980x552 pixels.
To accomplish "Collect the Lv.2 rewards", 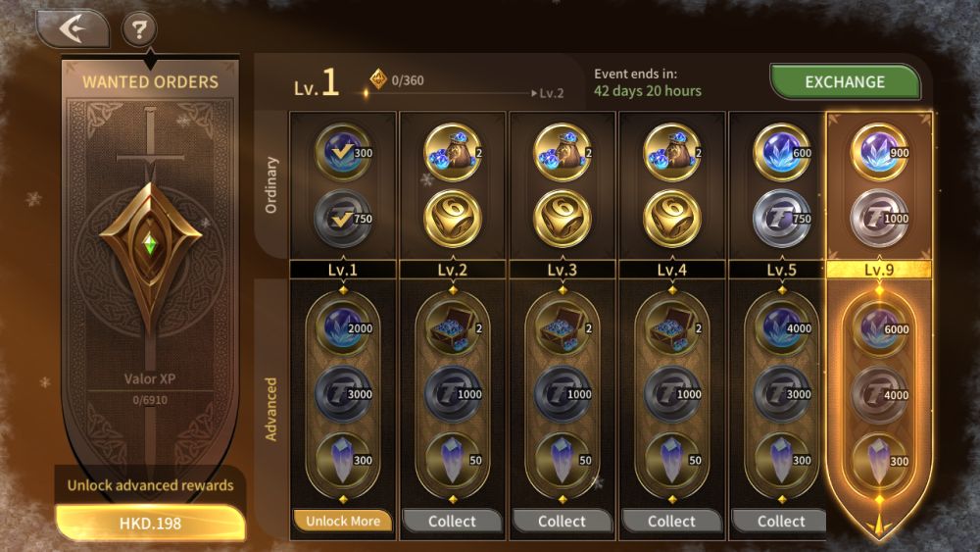I will [452, 521].
